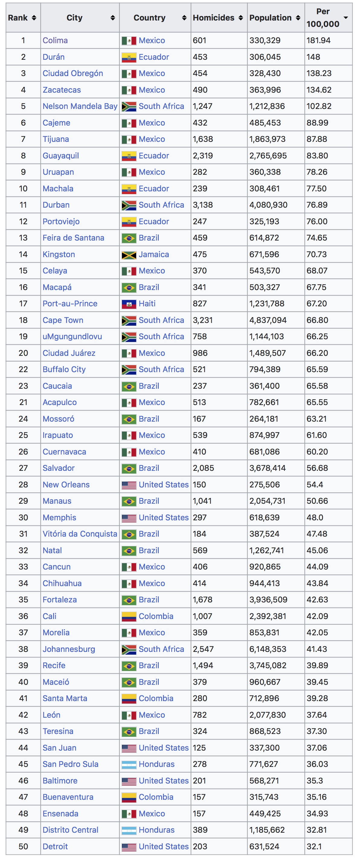
Task: Click the US flag in New Orleans row
Action: [129, 485]
